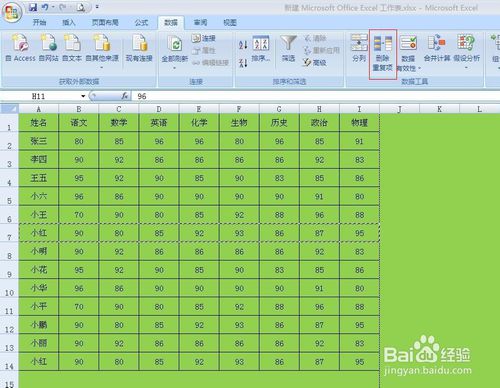Viewport: 500px width, 388px height.
Task: Click 属性 properties in the connections group
Action: point(204,50)
